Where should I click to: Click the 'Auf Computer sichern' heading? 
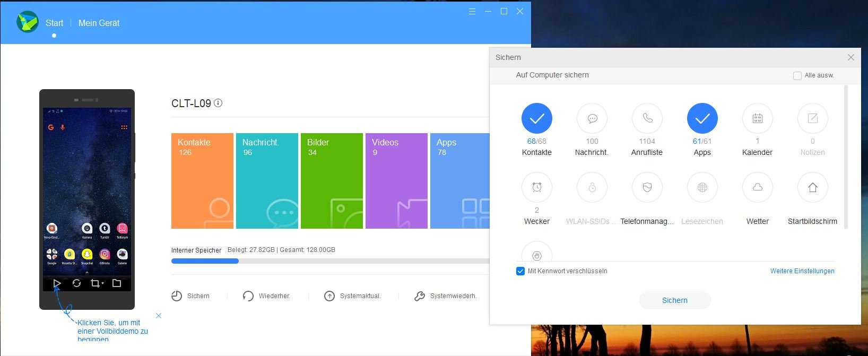pyautogui.click(x=552, y=75)
